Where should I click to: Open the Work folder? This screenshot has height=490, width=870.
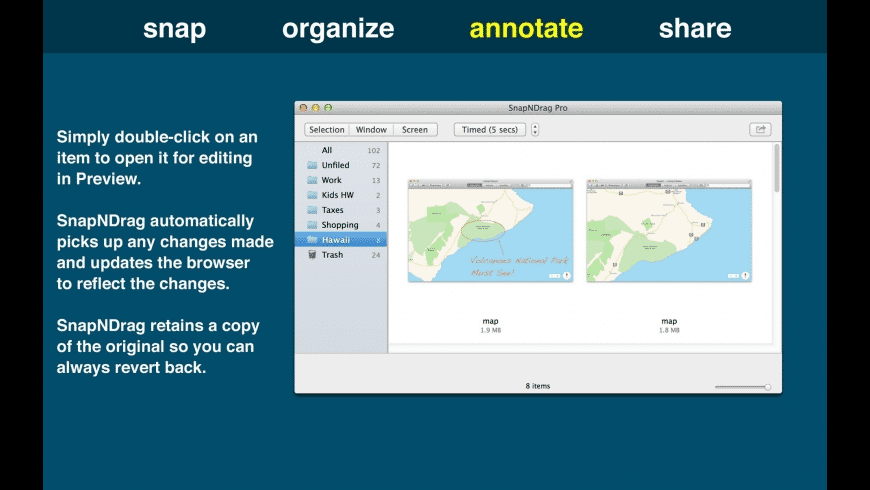(x=341, y=180)
